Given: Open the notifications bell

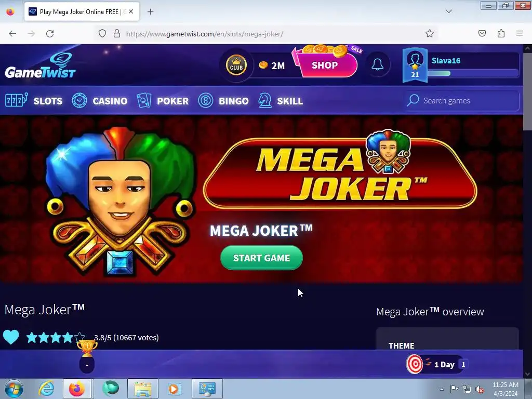Looking at the screenshot, I should tap(378, 64).
